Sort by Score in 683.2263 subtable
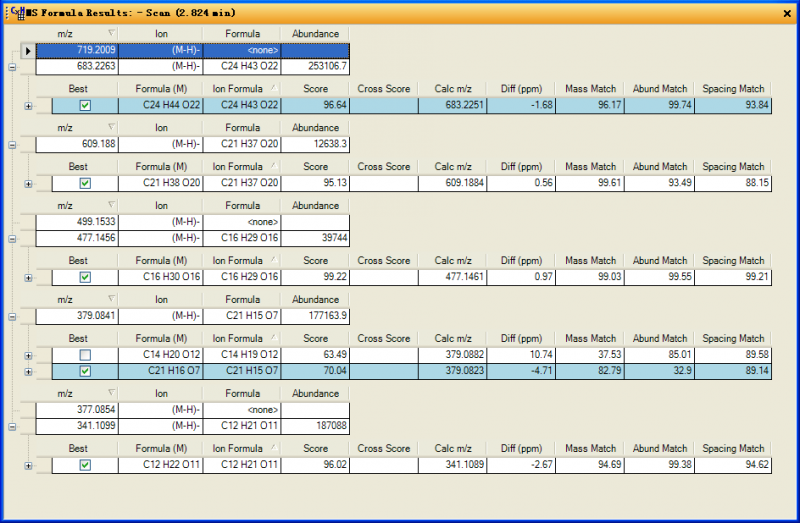This screenshot has width=800, height=523. 315,89
